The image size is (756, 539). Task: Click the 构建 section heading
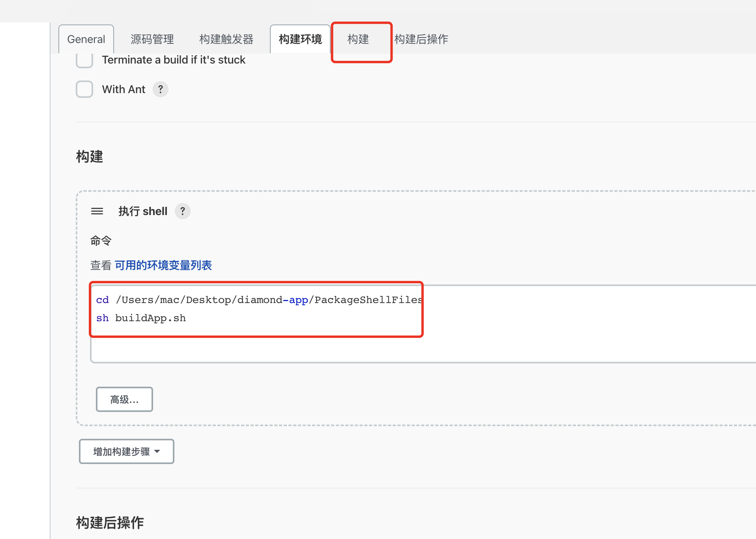click(90, 157)
